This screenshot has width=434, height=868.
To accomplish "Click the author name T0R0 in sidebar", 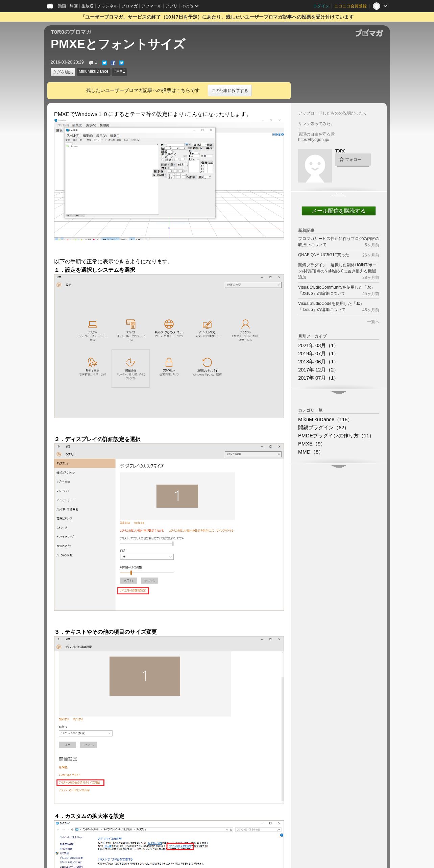I will tap(340, 151).
